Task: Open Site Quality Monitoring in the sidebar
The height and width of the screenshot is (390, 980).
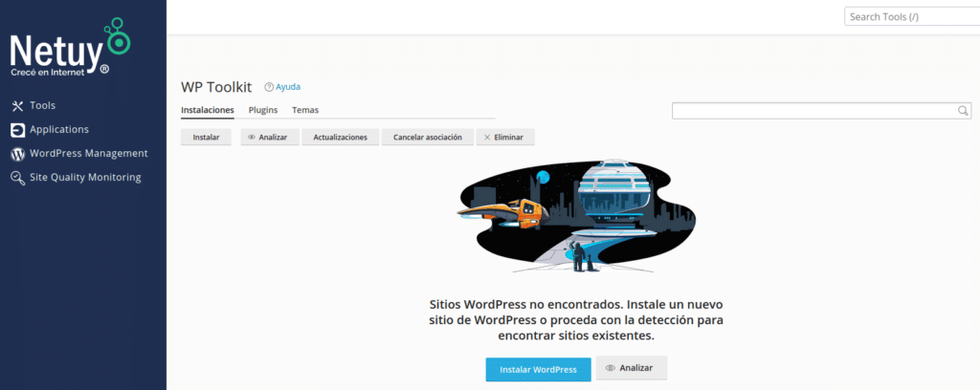Action: pos(85,177)
